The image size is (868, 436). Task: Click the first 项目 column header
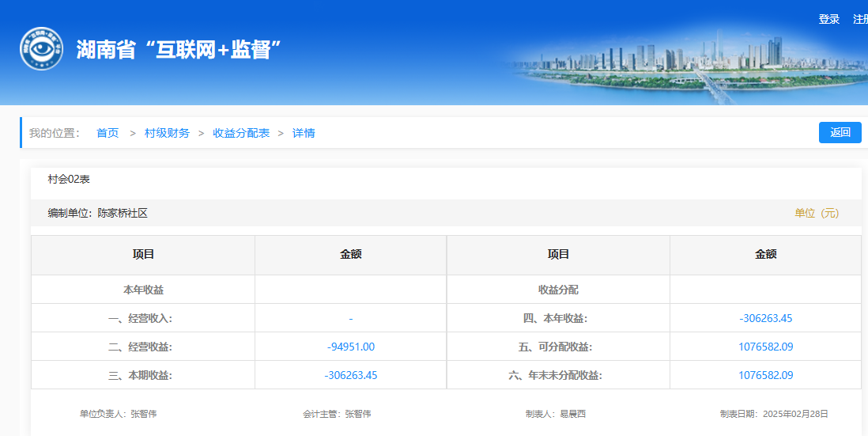pyautogui.click(x=143, y=254)
